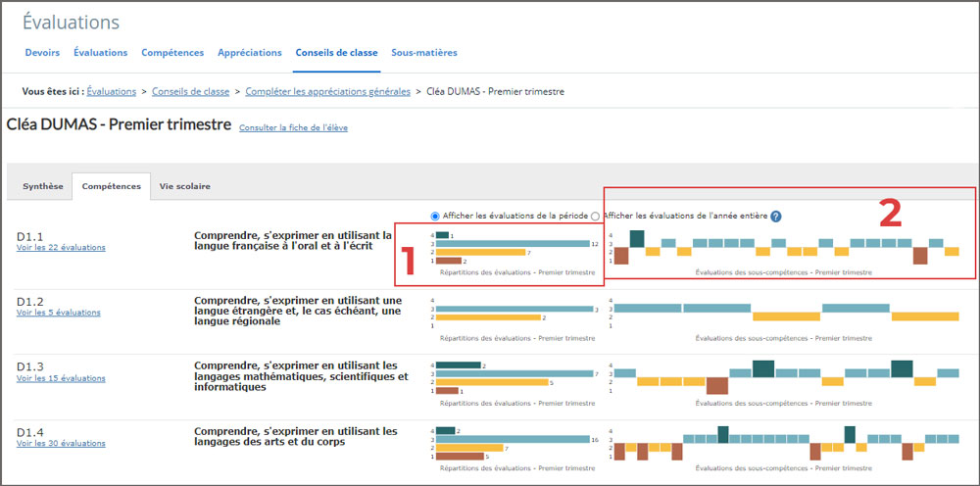Click the blue help question mark icon
Image resolution: width=980 pixels, height=486 pixels.
point(776,216)
